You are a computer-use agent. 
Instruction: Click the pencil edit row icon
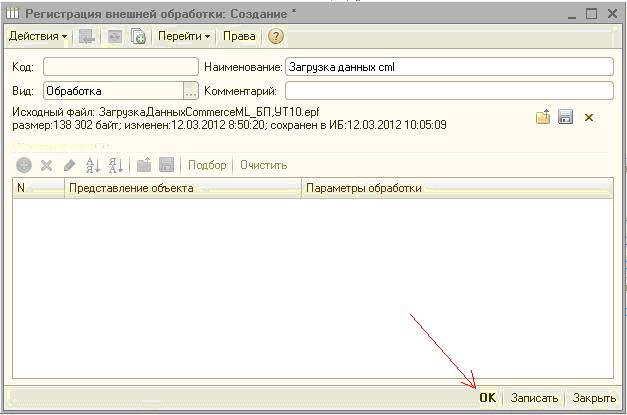(69, 165)
